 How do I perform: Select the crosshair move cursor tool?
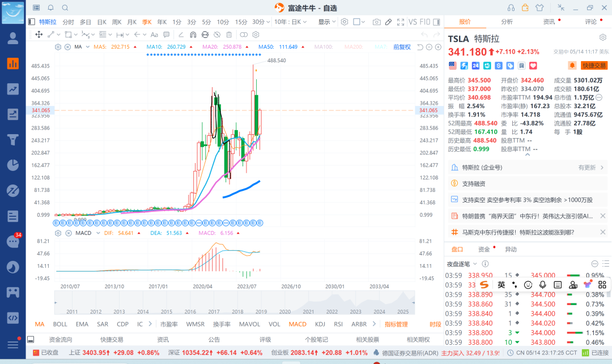click(39, 35)
